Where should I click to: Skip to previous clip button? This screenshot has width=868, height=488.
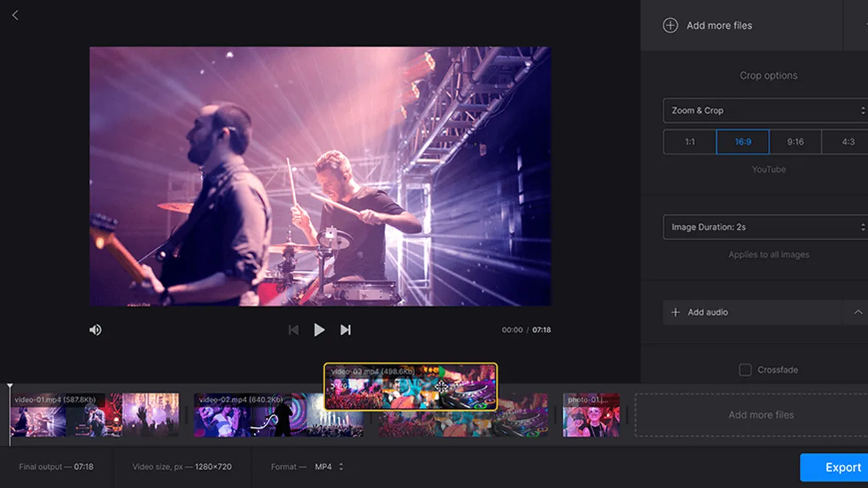click(293, 330)
